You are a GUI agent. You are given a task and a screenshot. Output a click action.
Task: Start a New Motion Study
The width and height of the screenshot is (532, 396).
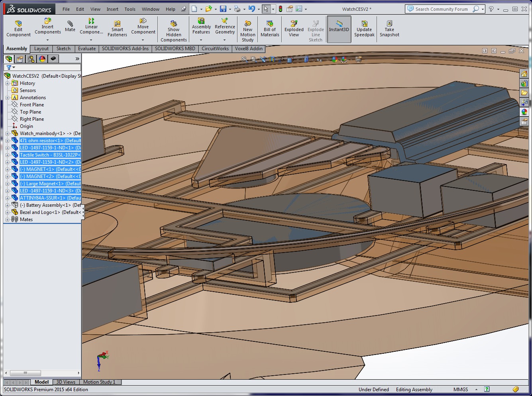click(x=247, y=31)
